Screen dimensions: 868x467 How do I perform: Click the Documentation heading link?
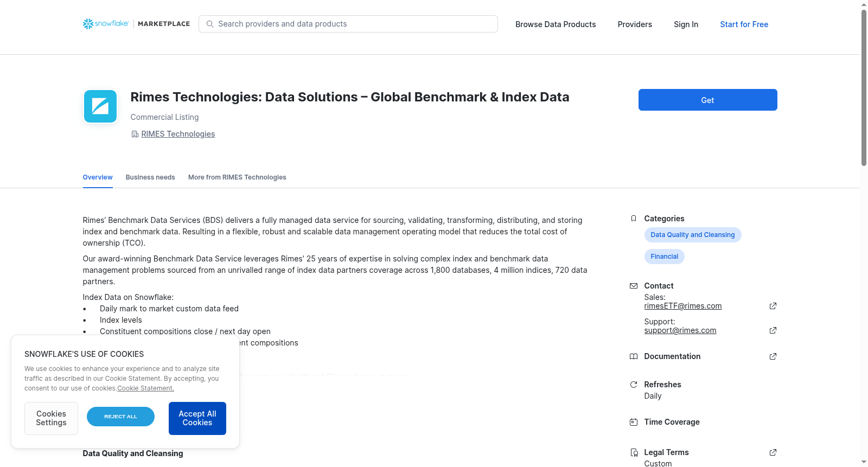point(672,356)
